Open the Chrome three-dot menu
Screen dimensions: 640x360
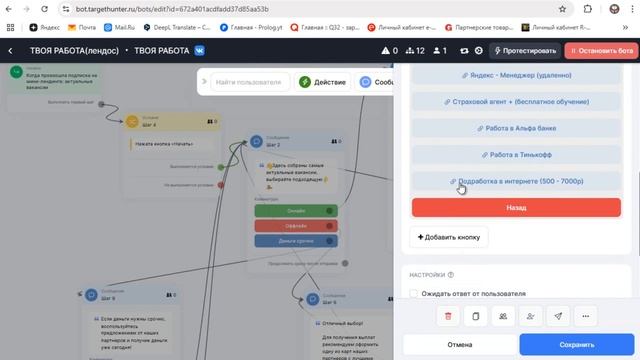(x=632, y=9)
